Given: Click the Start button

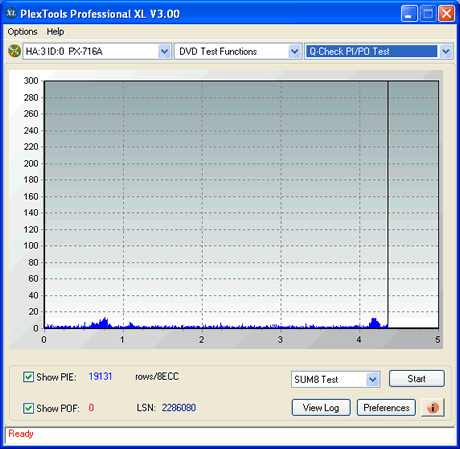Looking at the screenshot, I should [417, 379].
